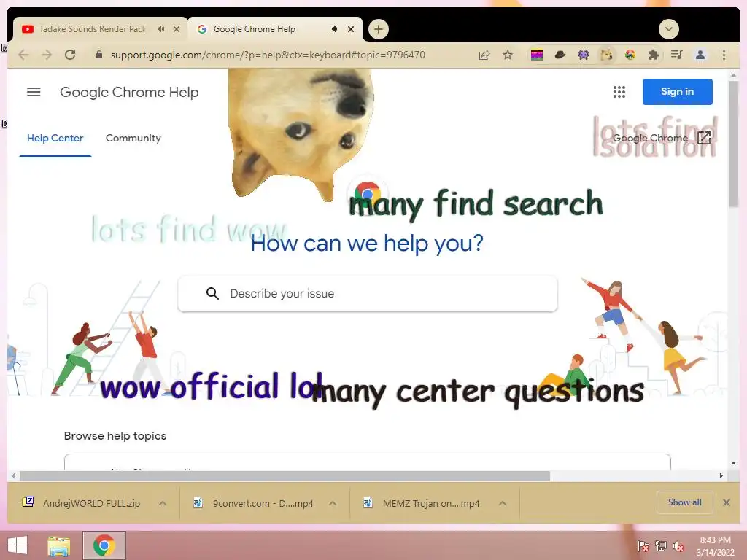The image size is (747, 560).
Task: Open the Google apps grid
Action: [619, 92]
